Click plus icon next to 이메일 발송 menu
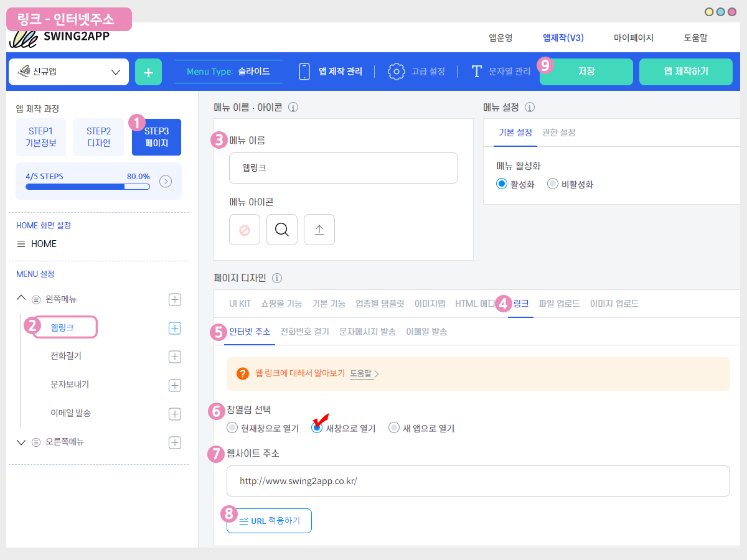Screen dimensions: 747x560 (x=175, y=414)
